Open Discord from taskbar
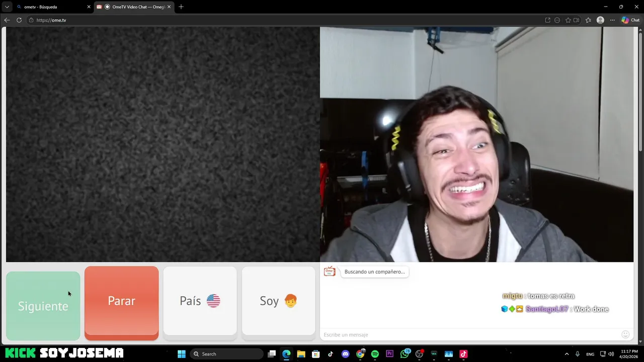The width and height of the screenshot is (644, 362). click(345, 354)
